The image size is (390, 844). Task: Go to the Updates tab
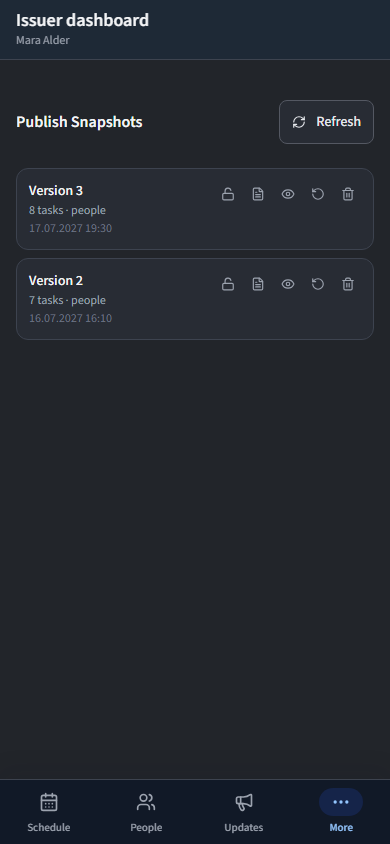pos(244,812)
